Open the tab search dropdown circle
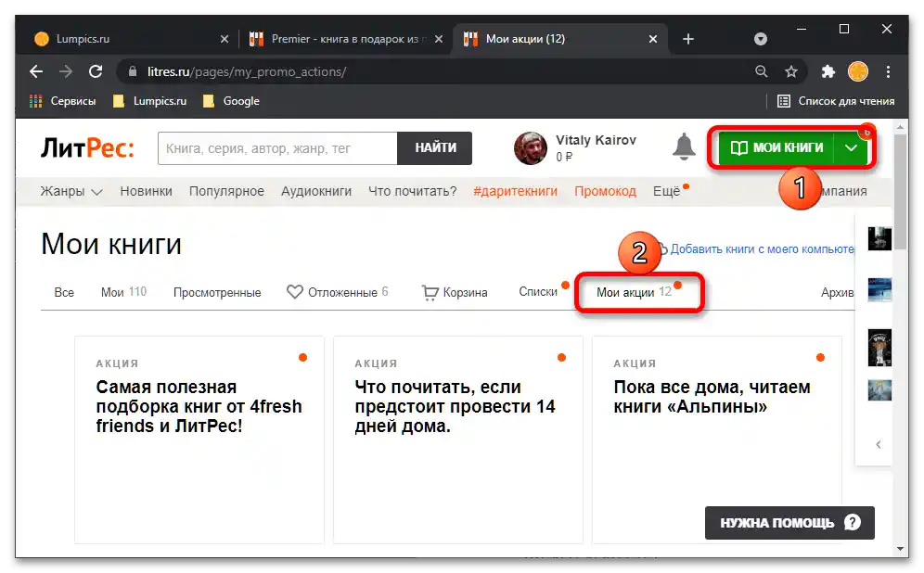The image size is (924, 573). 761,39
